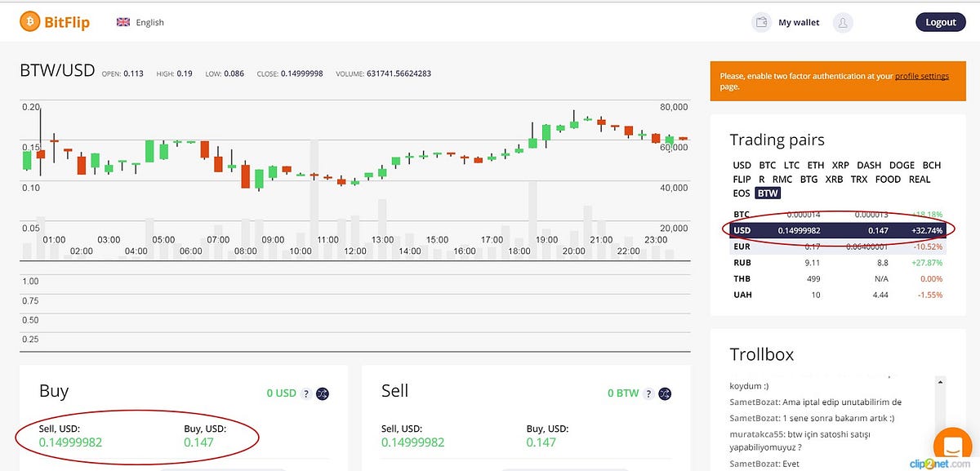Viewport: 980px width, 471px height.
Task: Open the THB row in trading pairs
Action: tap(839, 278)
